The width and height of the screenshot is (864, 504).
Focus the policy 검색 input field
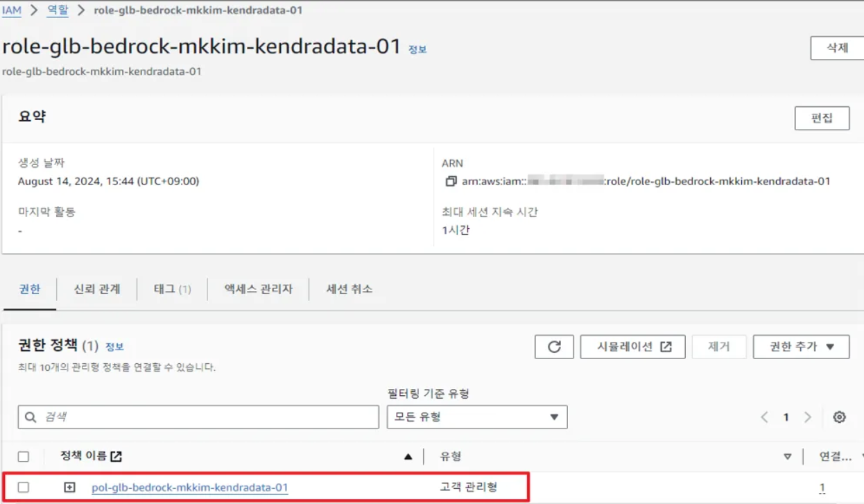[198, 417]
